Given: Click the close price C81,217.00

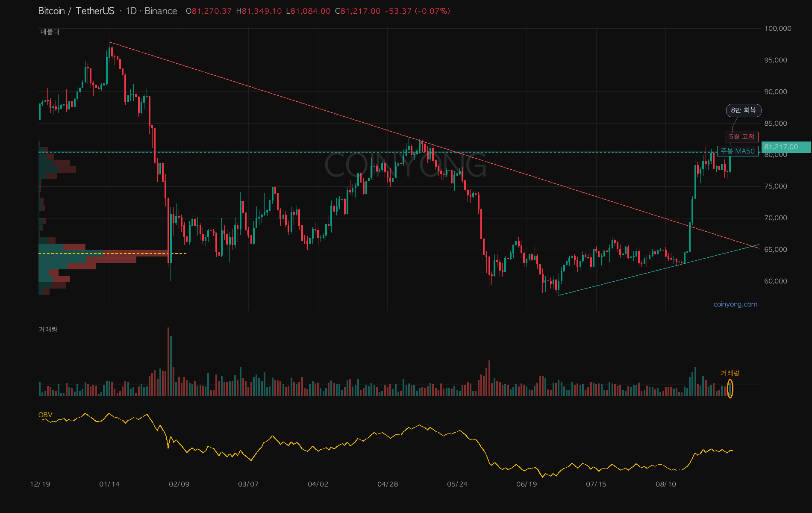Looking at the screenshot, I should click(358, 11).
